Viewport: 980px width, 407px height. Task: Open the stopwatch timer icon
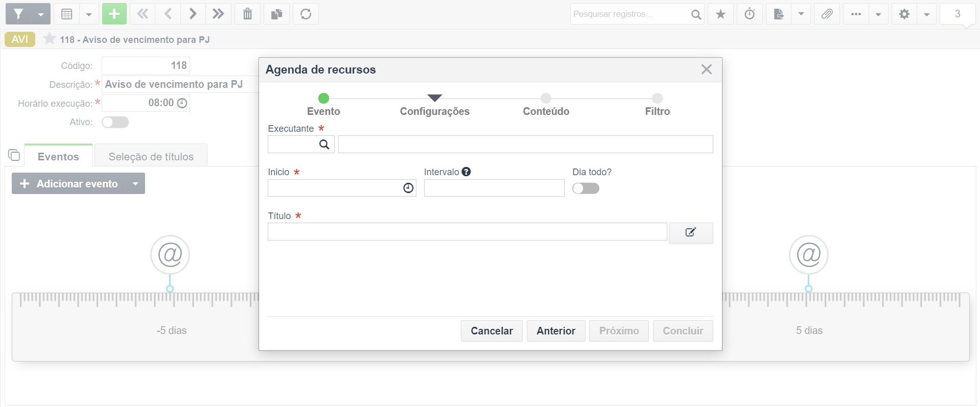coord(750,14)
